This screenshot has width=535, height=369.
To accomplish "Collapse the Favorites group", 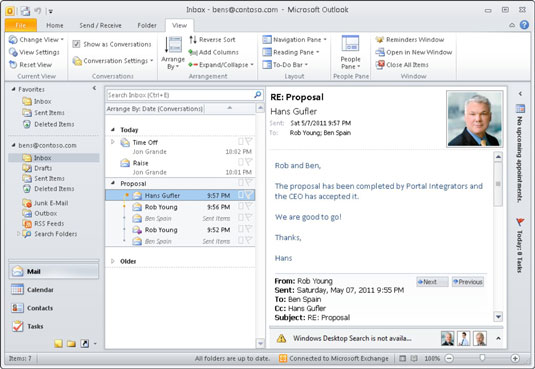I will [13, 89].
